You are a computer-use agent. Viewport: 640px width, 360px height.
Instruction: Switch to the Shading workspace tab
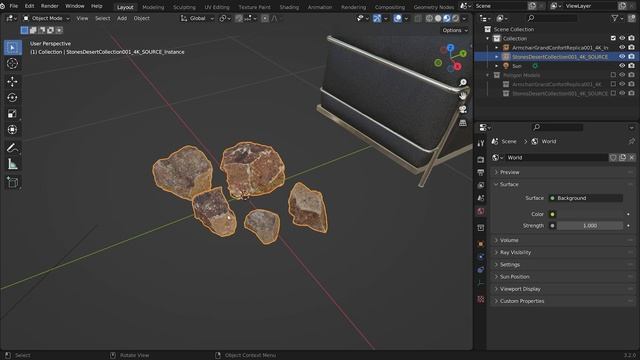[x=289, y=7]
